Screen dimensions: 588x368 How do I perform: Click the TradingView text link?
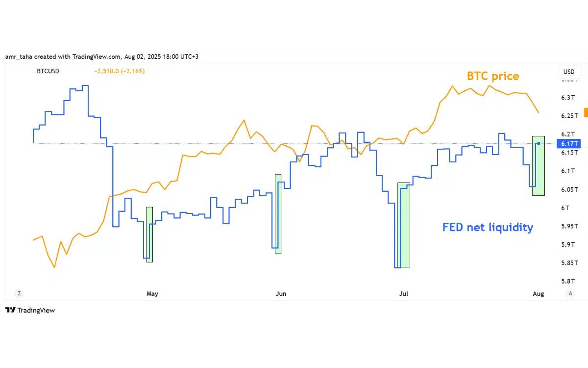pyautogui.click(x=36, y=310)
